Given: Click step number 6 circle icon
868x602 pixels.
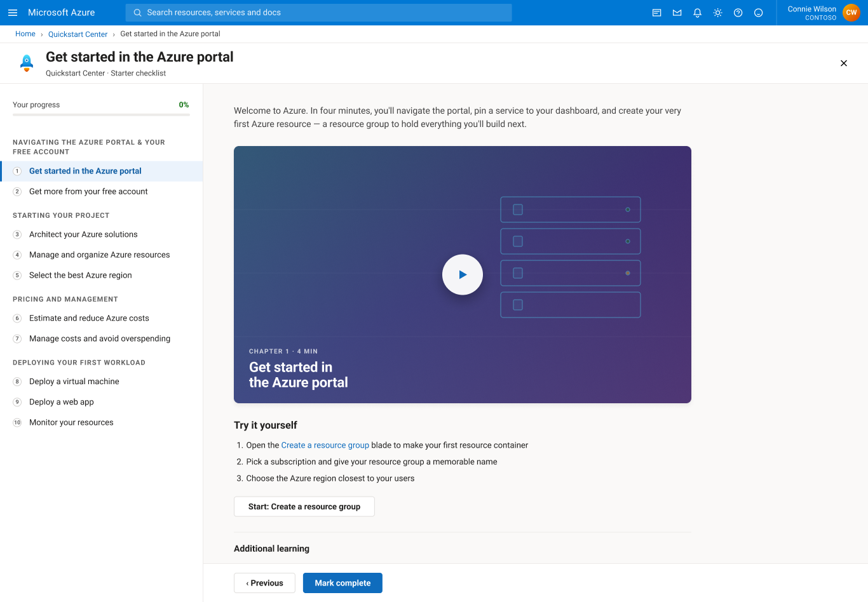Looking at the screenshot, I should (x=17, y=319).
